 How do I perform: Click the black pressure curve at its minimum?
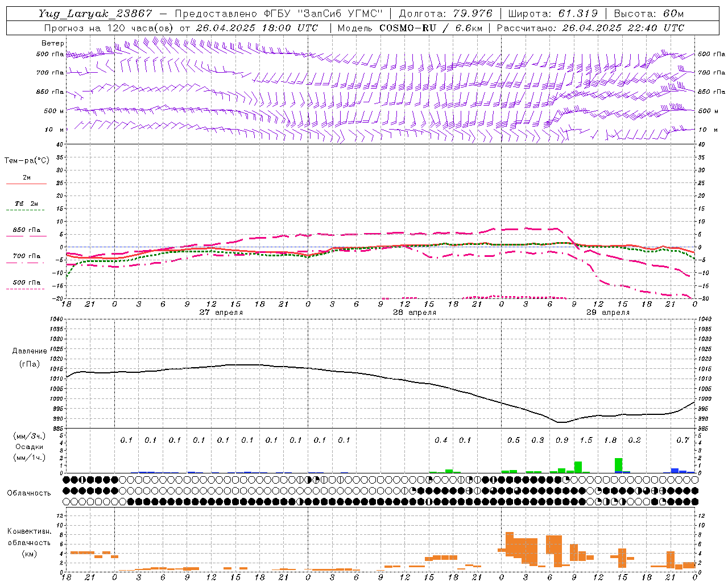561,422
